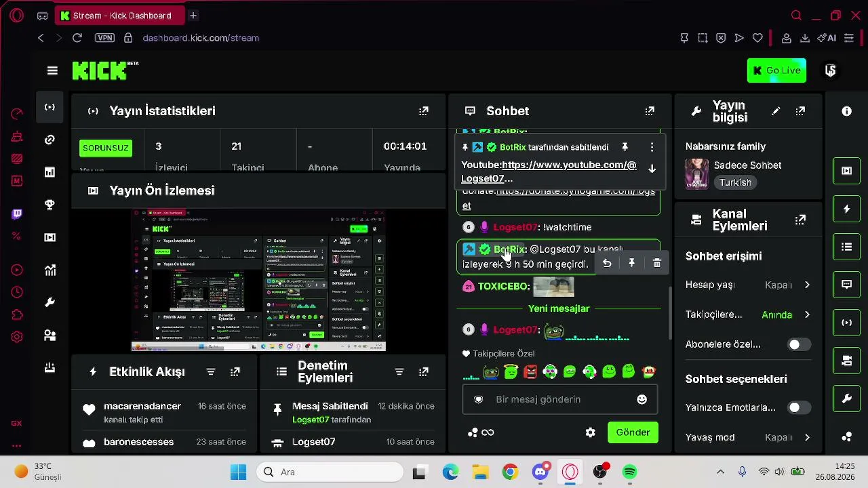Open Opera downloads icon in toolbar
868x488 pixels.
tap(805, 38)
